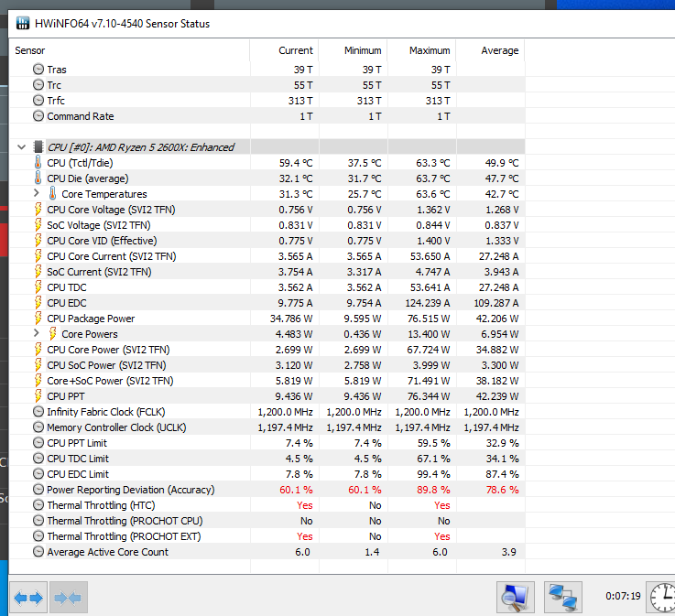Click the HWiNFO64 title bar app icon

coord(23,23)
